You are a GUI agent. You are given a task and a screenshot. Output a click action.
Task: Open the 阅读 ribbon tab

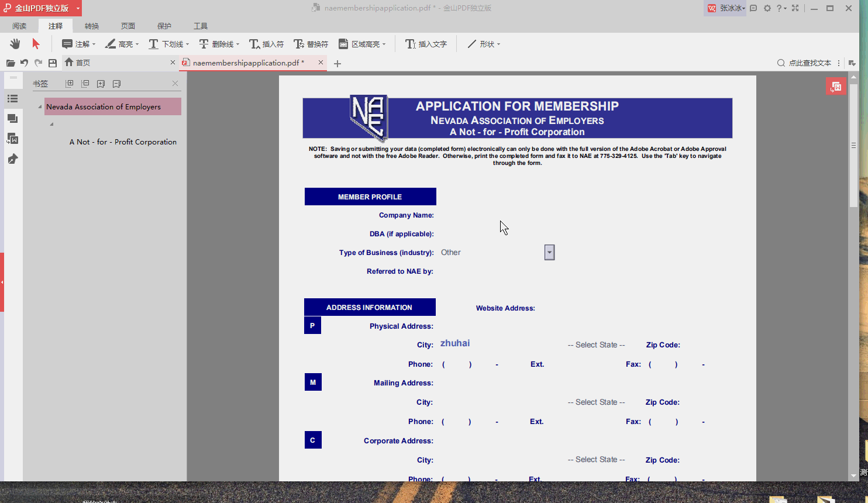[x=19, y=26]
